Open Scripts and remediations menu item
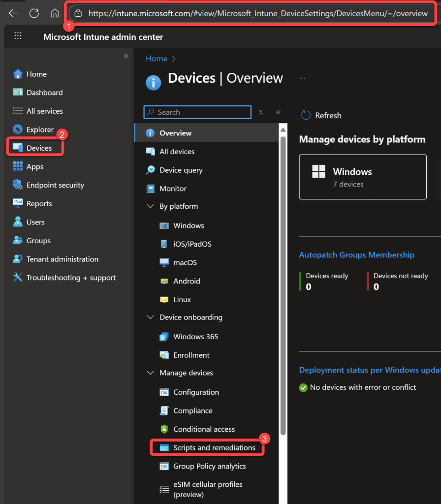Screen dimensions: 441x504 (x=214, y=448)
